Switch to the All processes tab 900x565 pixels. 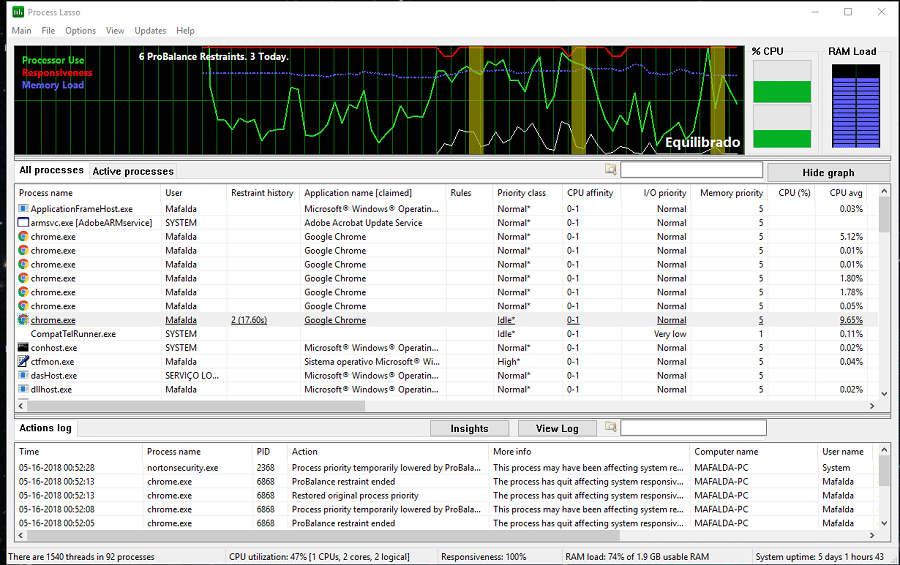coord(52,171)
